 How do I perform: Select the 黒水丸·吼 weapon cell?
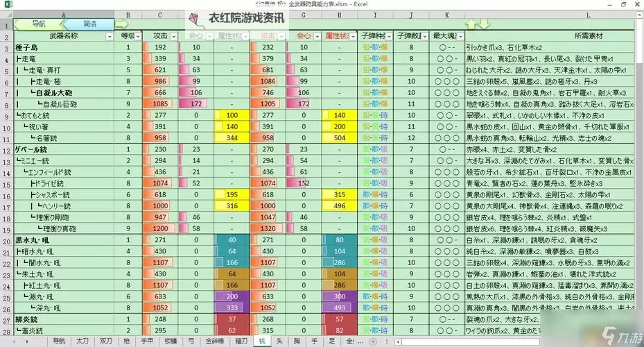[x=64, y=240]
